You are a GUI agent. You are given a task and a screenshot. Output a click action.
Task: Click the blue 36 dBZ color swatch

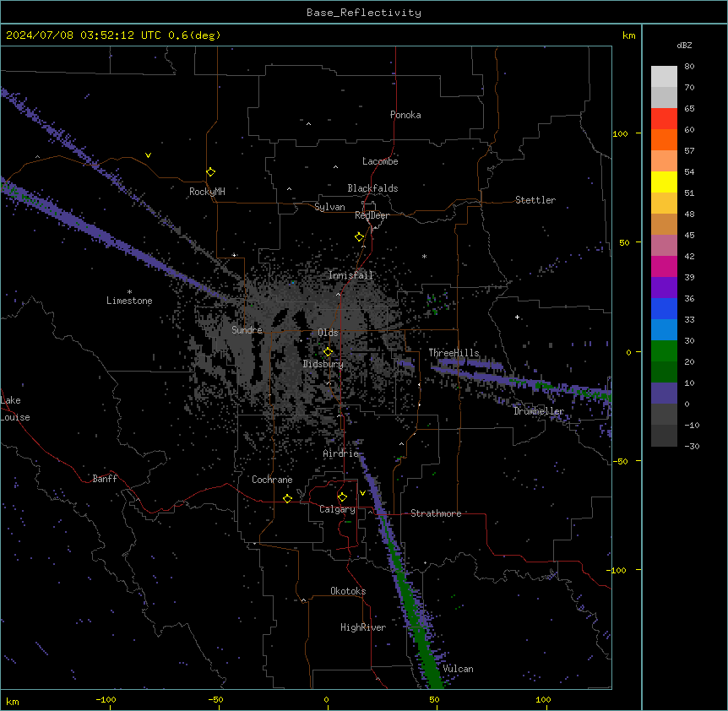tap(664, 308)
